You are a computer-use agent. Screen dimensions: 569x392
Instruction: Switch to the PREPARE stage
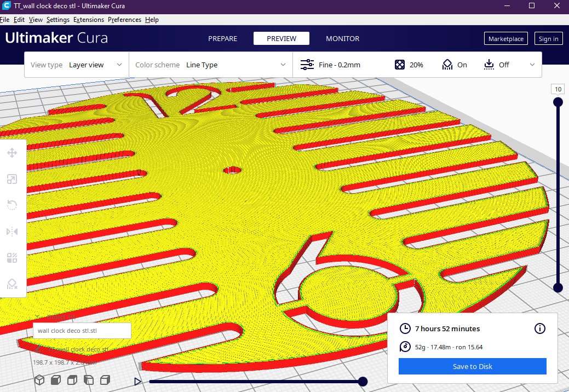pyautogui.click(x=222, y=38)
